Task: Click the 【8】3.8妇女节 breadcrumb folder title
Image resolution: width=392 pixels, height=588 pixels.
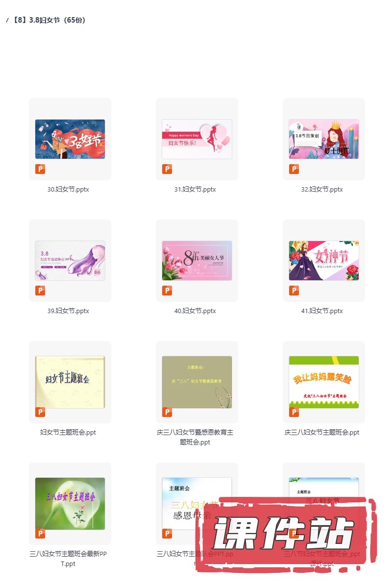Action: (x=49, y=20)
